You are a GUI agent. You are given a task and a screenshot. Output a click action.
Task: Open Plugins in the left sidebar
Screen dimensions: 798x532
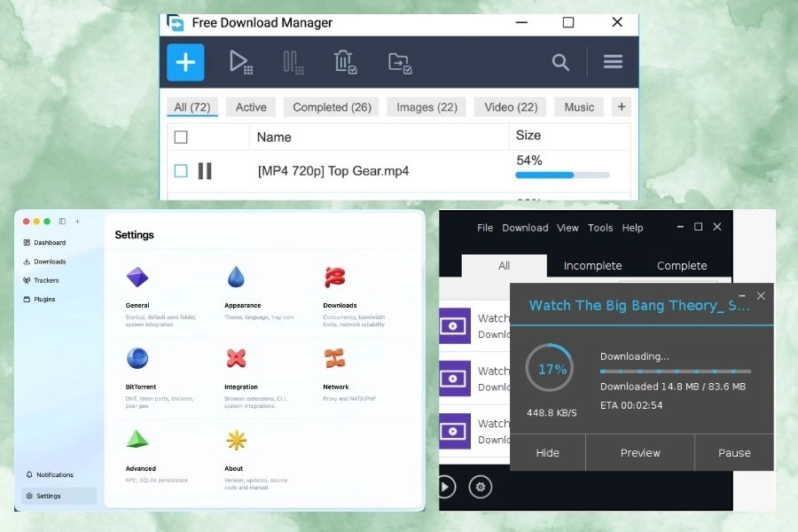pos(39,299)
